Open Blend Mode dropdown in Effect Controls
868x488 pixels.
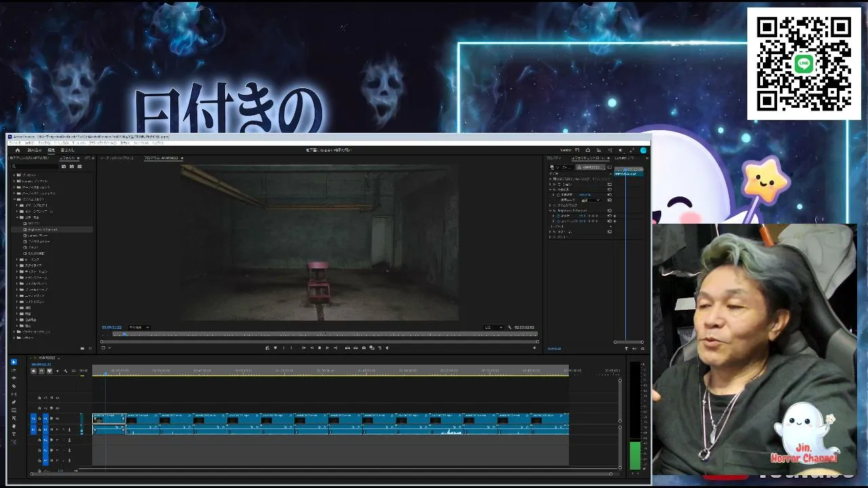coord(591,200)
